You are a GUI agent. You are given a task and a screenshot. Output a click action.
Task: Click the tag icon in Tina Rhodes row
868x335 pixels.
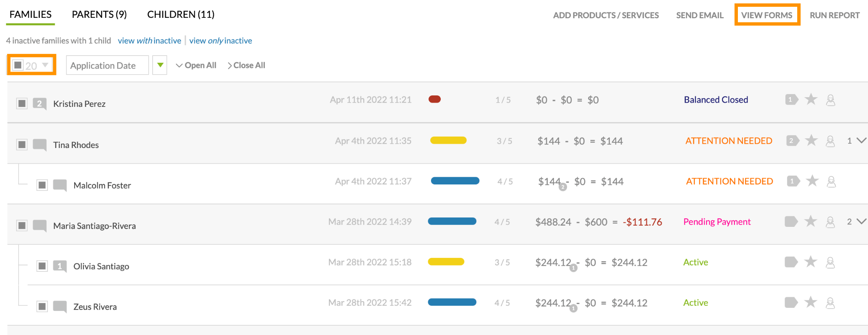point(793,141)
